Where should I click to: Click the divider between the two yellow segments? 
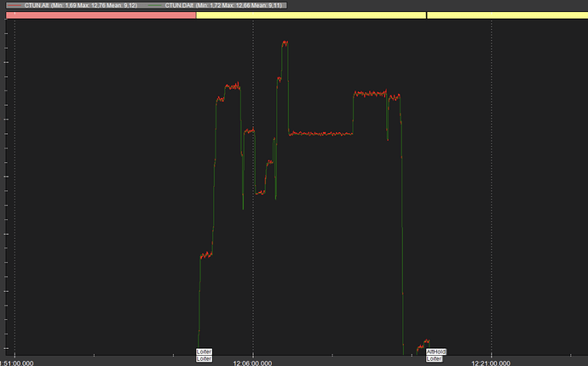point(426,15)
